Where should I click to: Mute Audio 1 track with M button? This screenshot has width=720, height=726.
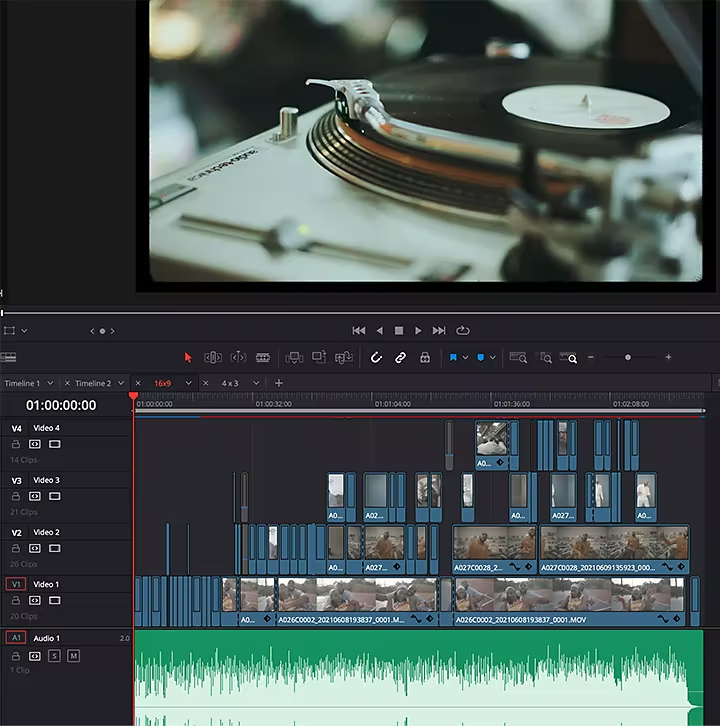click(73, 656)
